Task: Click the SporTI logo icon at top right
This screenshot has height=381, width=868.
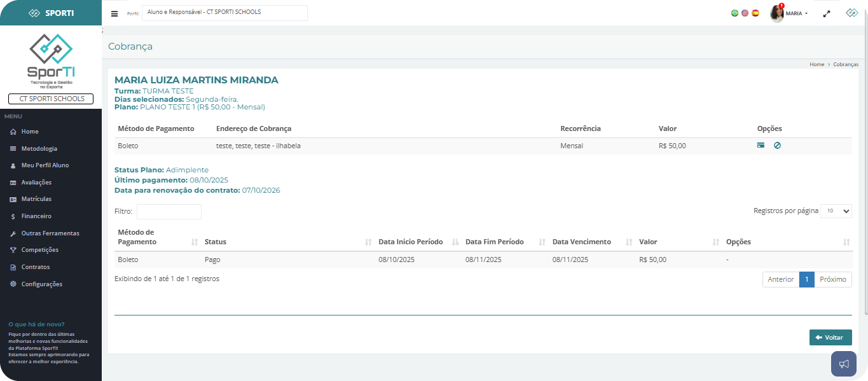Action: click(x=852, y=13)
